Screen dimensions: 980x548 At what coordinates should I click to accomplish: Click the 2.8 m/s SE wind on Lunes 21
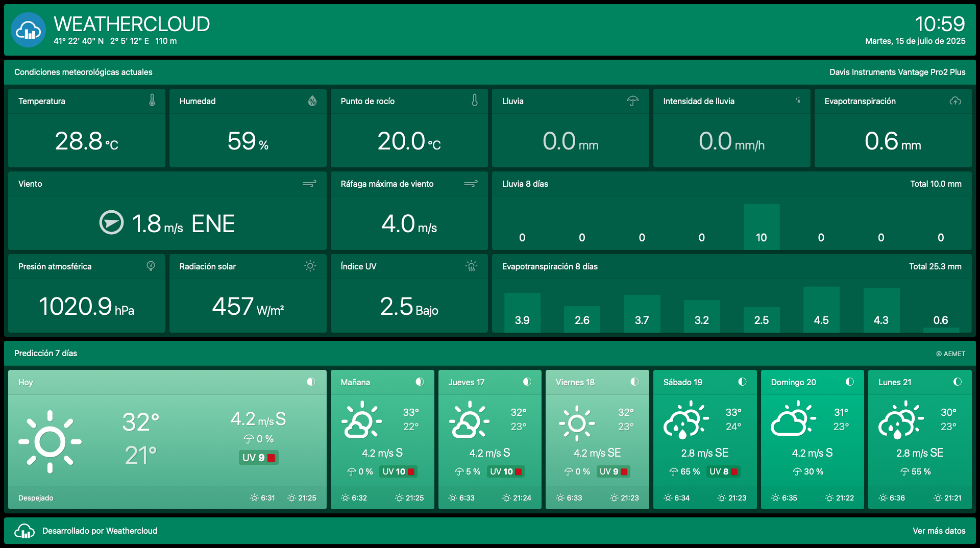coord(920,453)
